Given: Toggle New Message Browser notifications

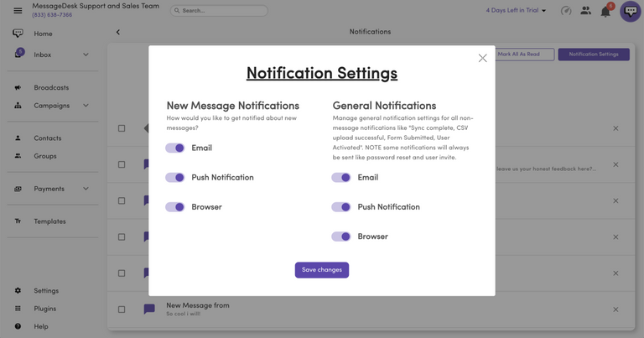Looking at the screenshot, I should pyautogui.click(x=175, y=207).
